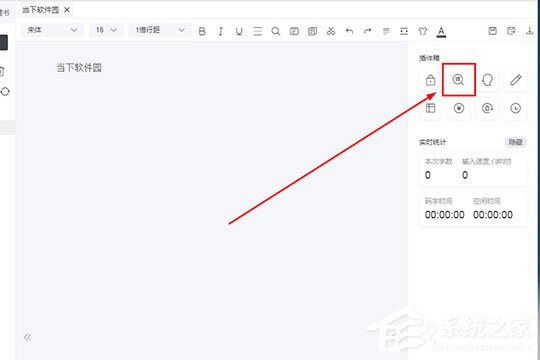This screenshot has width=540, height=360.
Task: Open the word lookup magnifier plugin
Action: point(458,80)
